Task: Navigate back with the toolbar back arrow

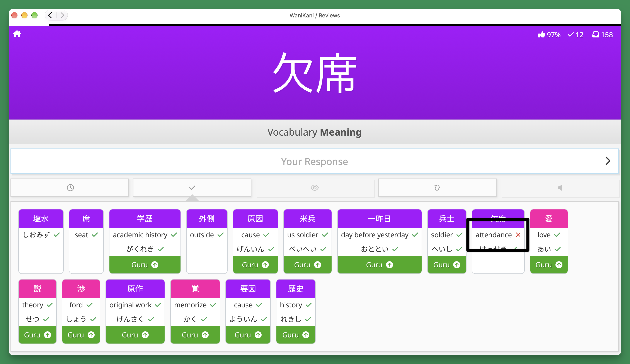Action: tap(50, 15)
